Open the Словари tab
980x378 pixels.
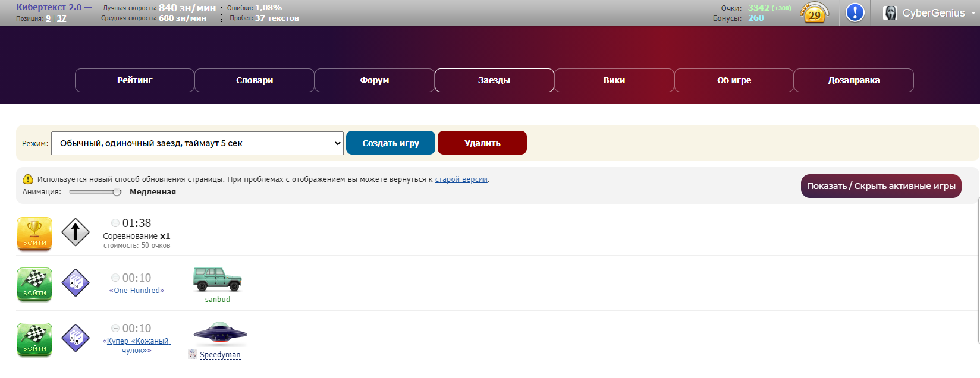pyautogui.click(x=255, y=80)
